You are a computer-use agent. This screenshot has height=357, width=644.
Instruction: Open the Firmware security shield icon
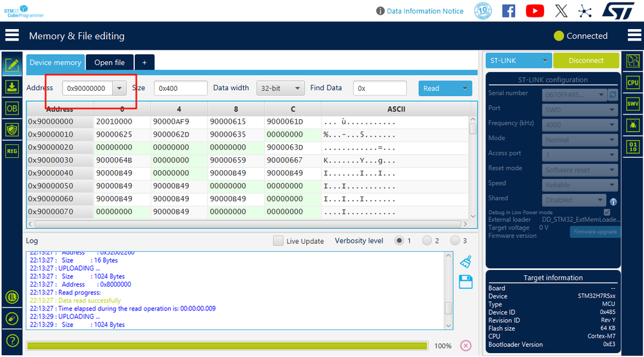[x=12, y=130]
